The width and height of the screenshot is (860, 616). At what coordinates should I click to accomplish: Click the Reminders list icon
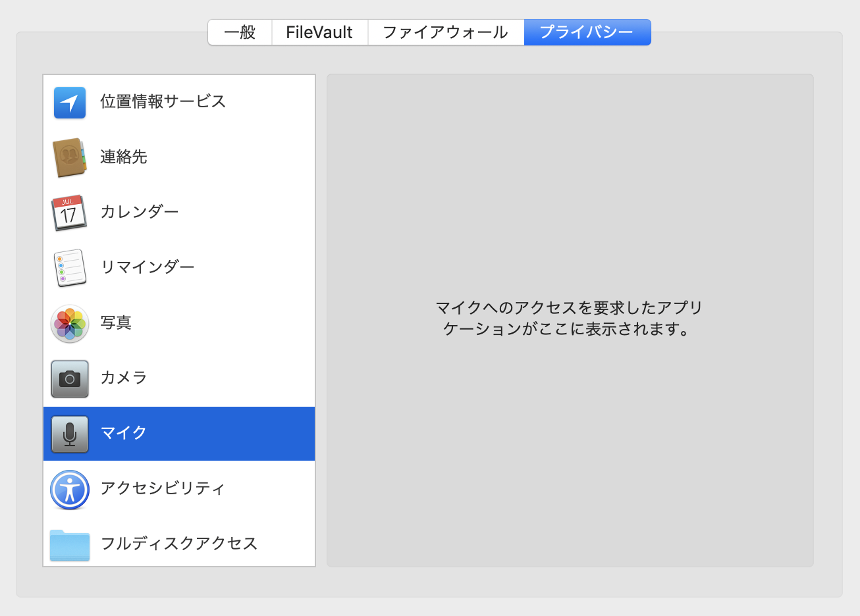pyautogui.click(x=70, y=268)
